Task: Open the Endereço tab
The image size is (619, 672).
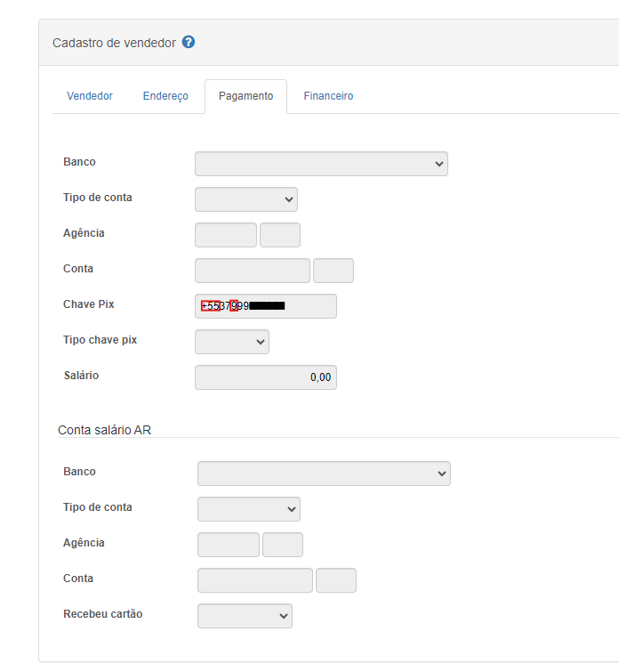Action: pyautogui.click(x=165, y=96)
